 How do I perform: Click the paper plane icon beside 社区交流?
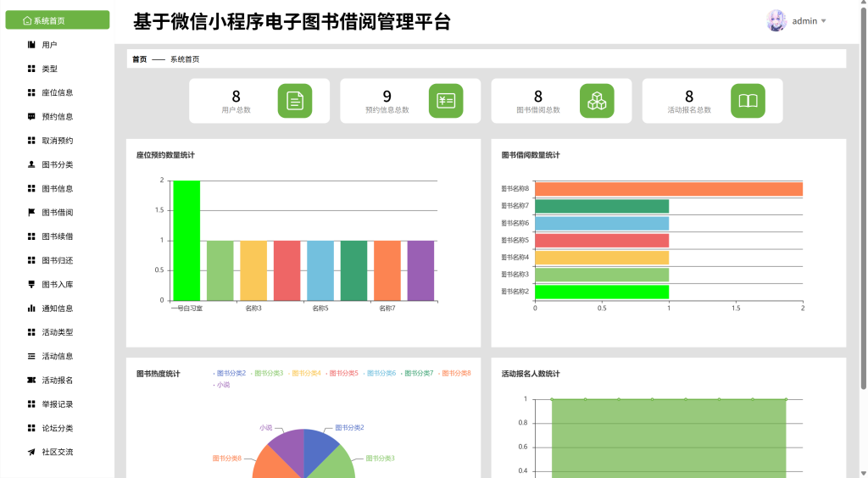(x=31, y=452)
